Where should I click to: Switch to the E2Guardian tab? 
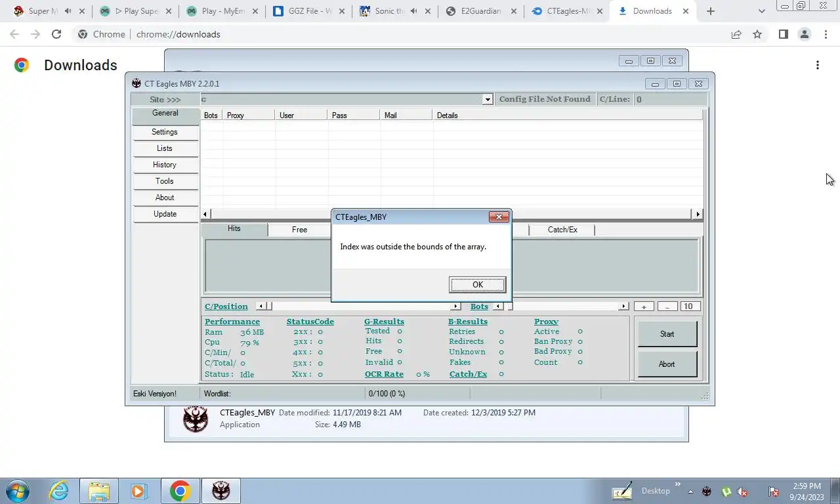point(480,11)
